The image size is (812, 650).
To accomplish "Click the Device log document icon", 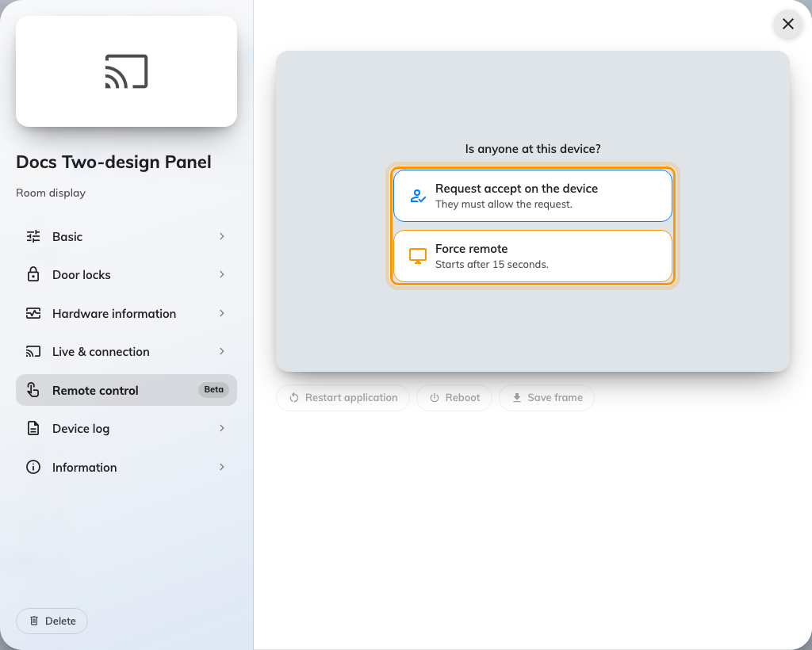I will 33,428.
